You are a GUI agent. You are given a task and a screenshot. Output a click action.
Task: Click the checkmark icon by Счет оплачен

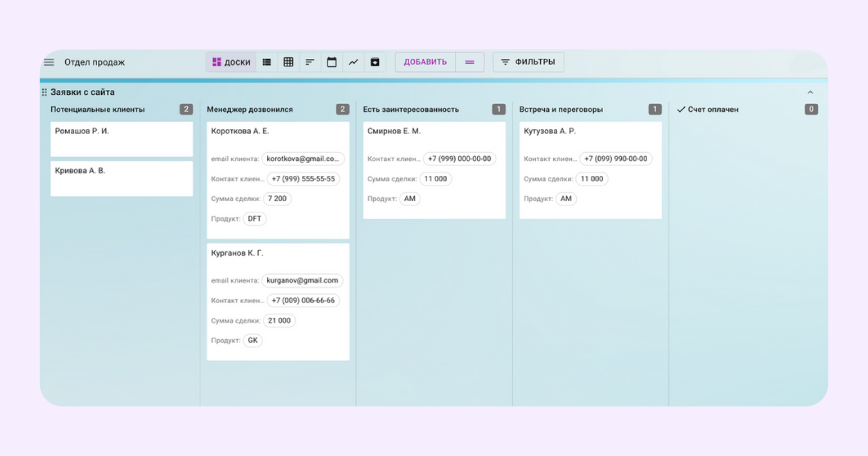coord(681,110)
